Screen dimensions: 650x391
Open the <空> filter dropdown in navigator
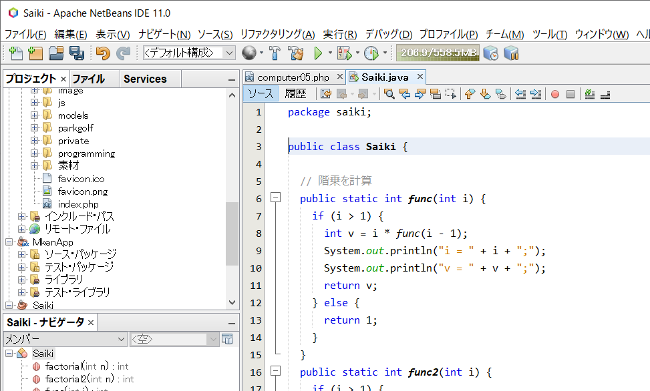coord(174,339)
